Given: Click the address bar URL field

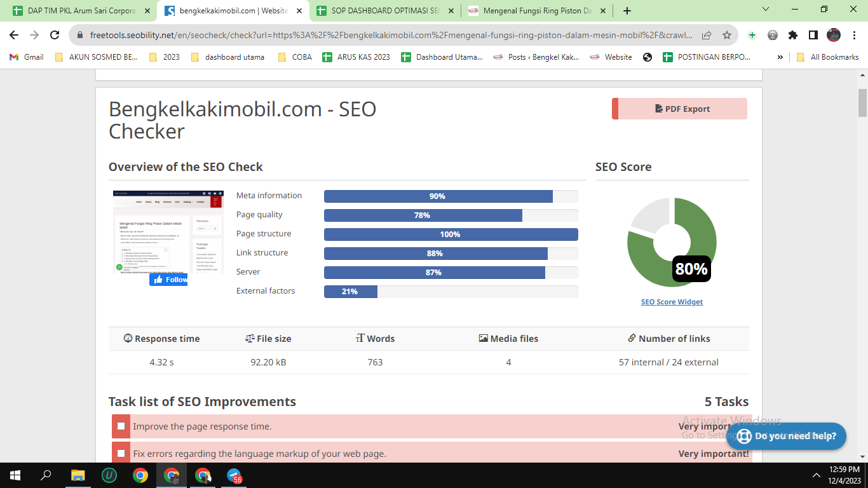Looking at the screenshot, I should coord(392,35).
